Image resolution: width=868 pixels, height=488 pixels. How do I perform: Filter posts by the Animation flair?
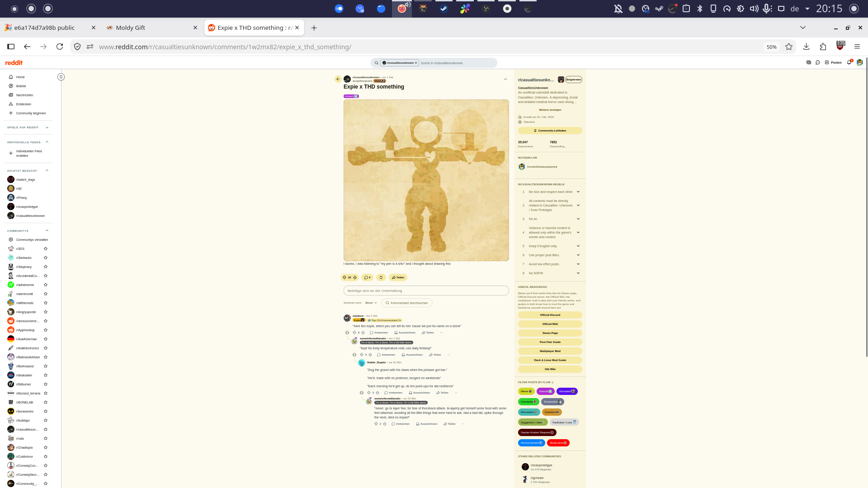pyautogui.click(x=567, y=391)
